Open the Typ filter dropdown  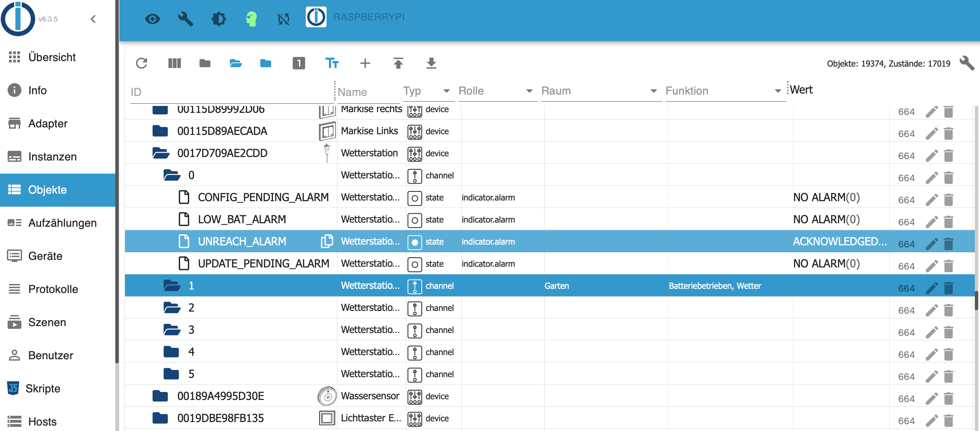[426, 91]
